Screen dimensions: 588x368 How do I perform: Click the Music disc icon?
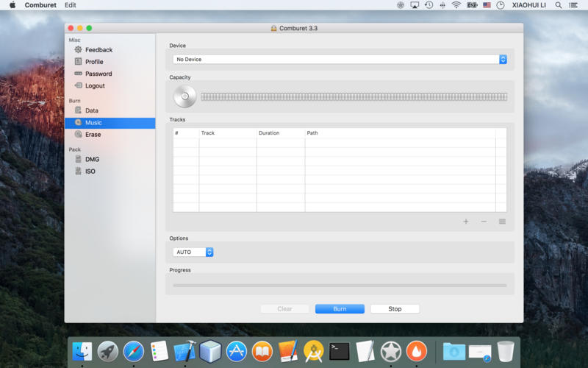(x=78, y=122)
